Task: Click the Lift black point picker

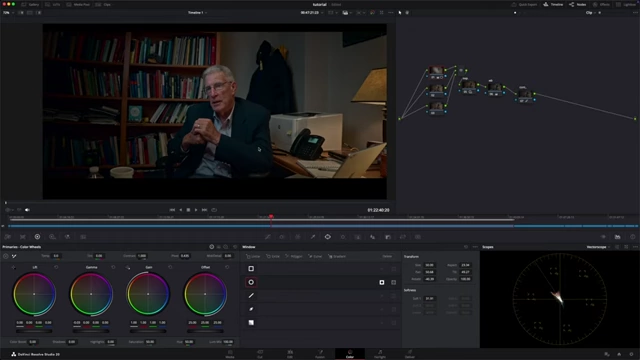Action: (13, 267)
